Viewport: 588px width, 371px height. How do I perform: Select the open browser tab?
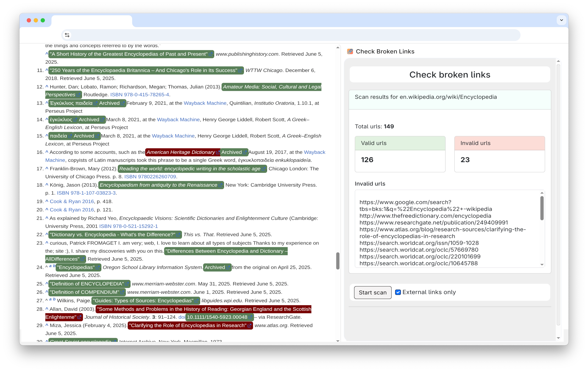tap(92, 21)
